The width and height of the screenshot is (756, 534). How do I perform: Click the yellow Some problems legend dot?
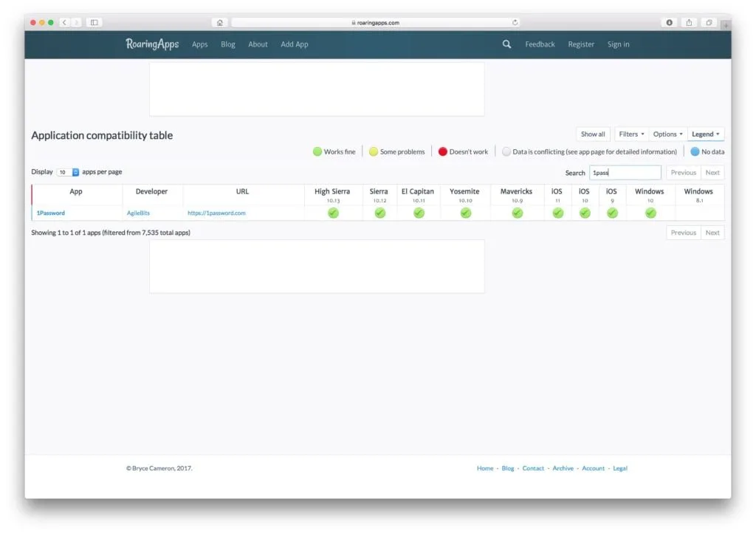click(373, 151)
